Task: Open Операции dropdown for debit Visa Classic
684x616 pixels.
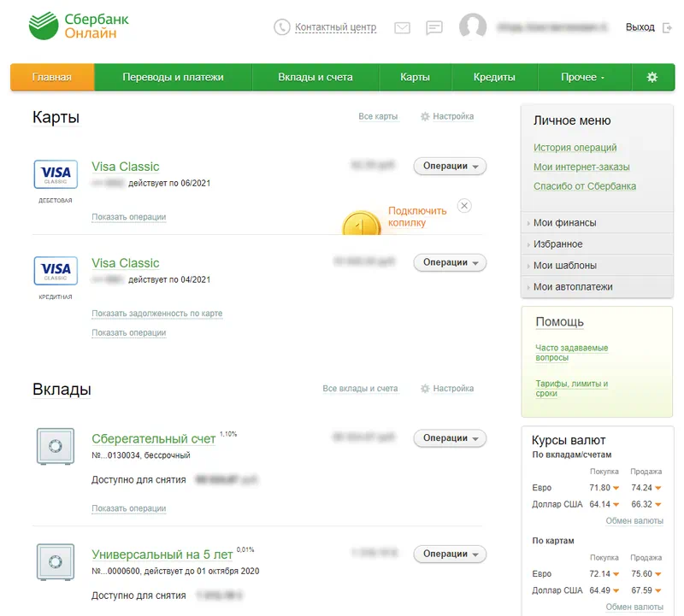Action: [x=450, y=167]
